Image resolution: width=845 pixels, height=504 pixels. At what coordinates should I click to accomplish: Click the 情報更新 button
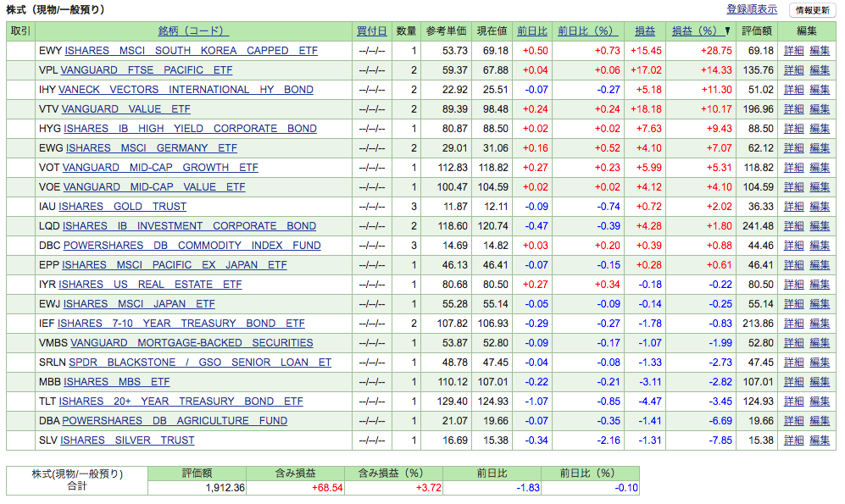point(812,10)
